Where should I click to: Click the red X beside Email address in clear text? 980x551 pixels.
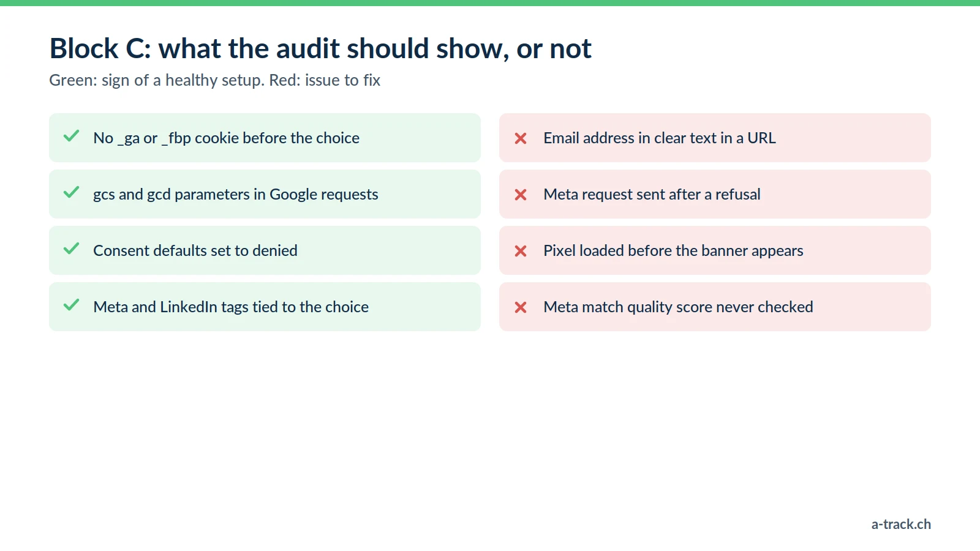pyautogui.click(x=521, y=138)
